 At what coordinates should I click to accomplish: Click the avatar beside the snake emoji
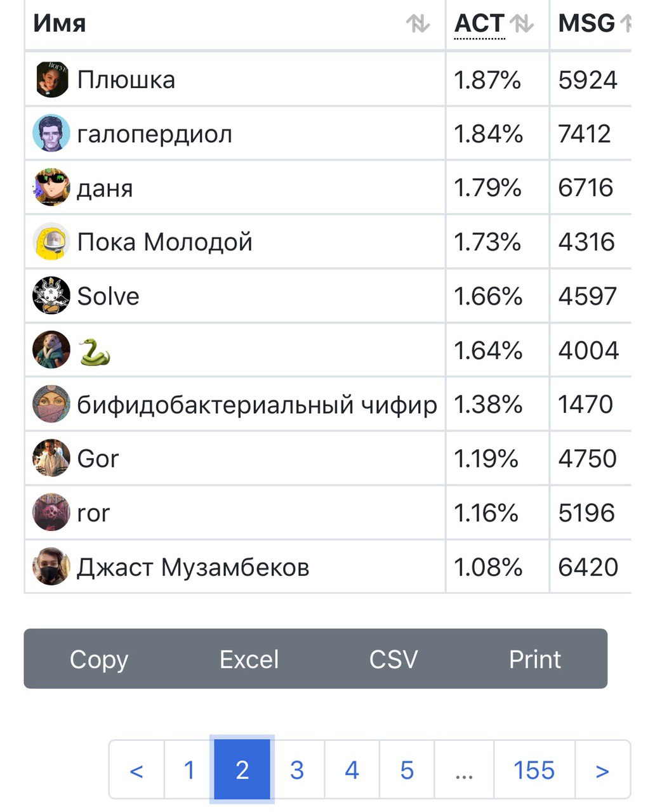tap(51, 350)
